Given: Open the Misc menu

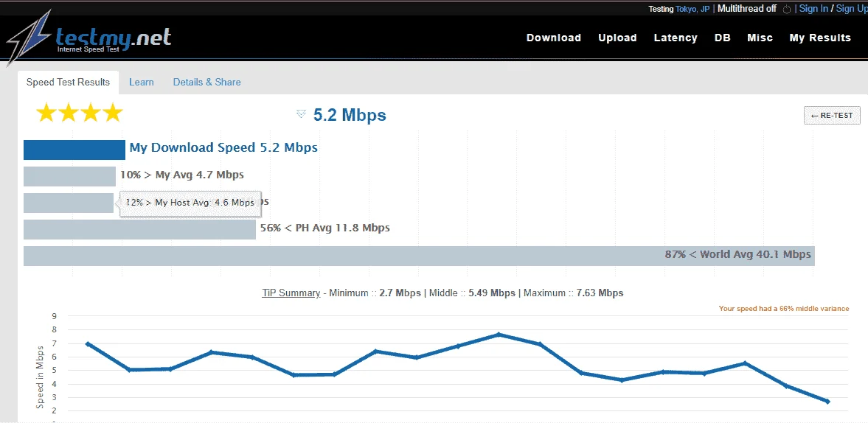Looking at the screenshot, I should tap(760, 38).
